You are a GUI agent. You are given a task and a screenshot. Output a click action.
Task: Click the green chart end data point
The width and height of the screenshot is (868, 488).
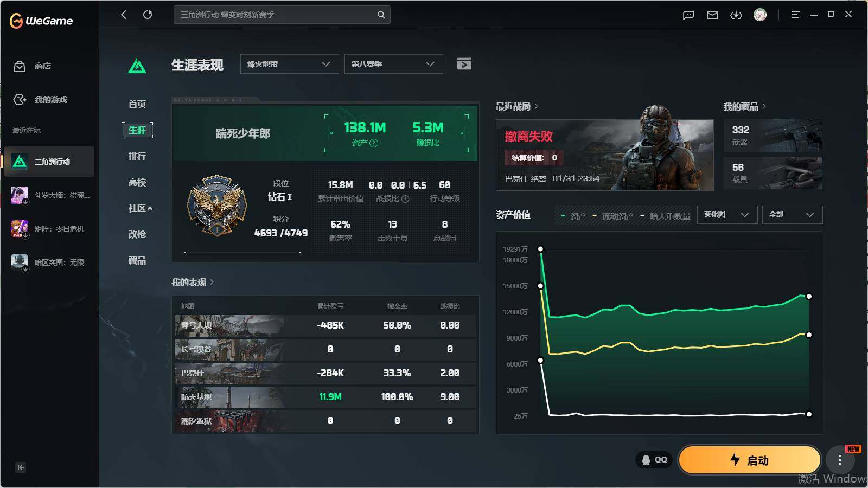[809, 296]
